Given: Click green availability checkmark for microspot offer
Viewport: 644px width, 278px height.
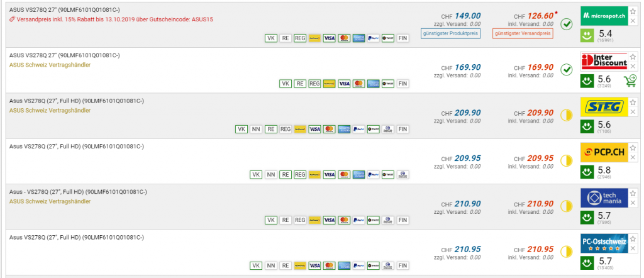Looking at the screenshot, I should coord(566,24).
